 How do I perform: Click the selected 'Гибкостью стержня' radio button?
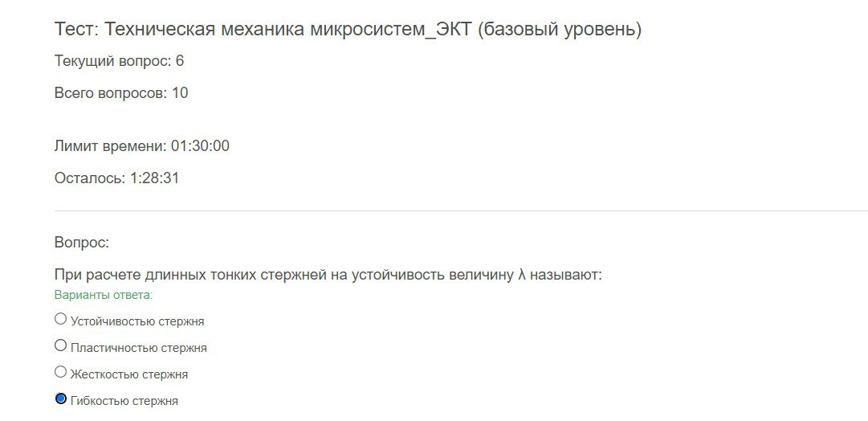[x=61, y=399]
